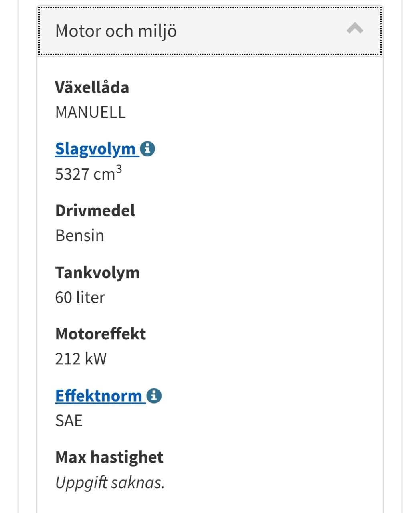Click the Drivmedel label
420x513 pixels.
(95, 211)
